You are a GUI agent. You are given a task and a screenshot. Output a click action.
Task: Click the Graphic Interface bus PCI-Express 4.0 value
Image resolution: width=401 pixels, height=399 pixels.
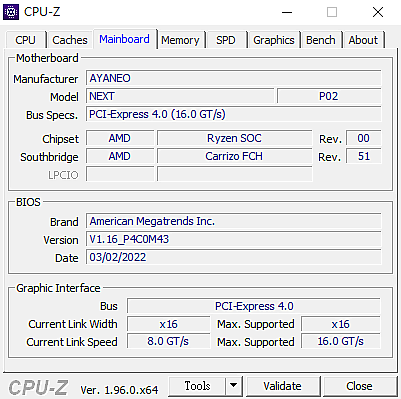coord(254,306)
